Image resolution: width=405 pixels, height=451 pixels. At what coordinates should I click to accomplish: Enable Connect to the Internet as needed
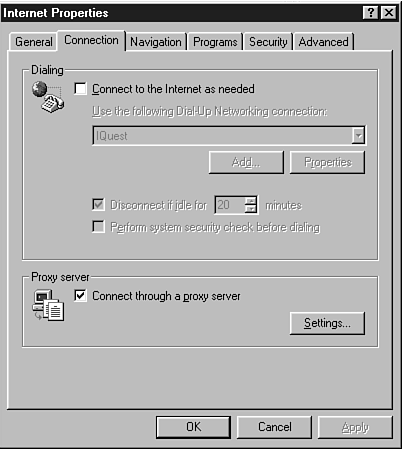point(80,89)
